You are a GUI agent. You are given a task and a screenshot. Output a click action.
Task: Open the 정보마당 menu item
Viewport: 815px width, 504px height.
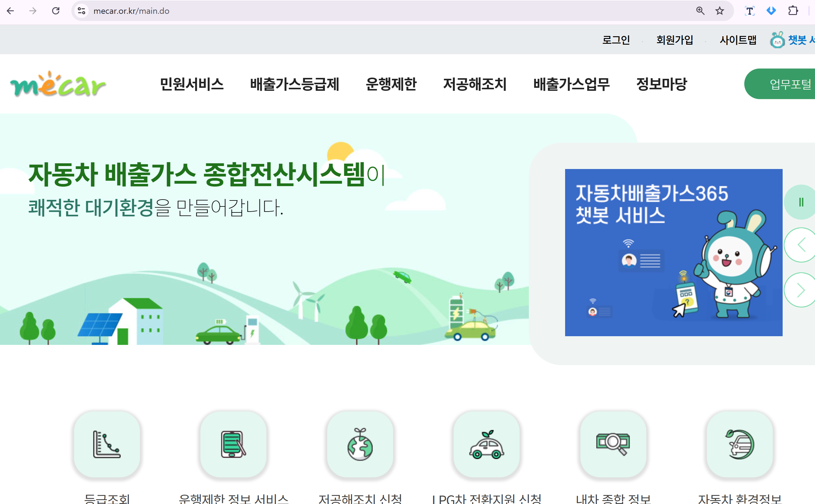point(661,84)
